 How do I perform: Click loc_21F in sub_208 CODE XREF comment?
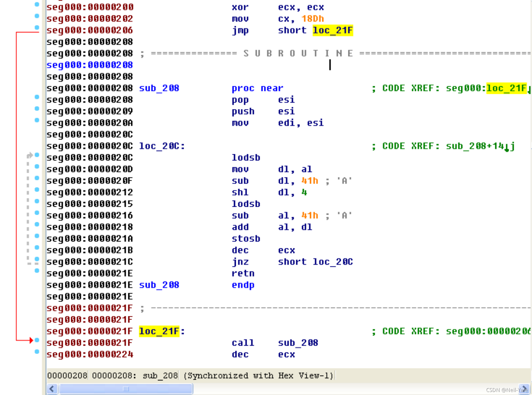[506, 88]
